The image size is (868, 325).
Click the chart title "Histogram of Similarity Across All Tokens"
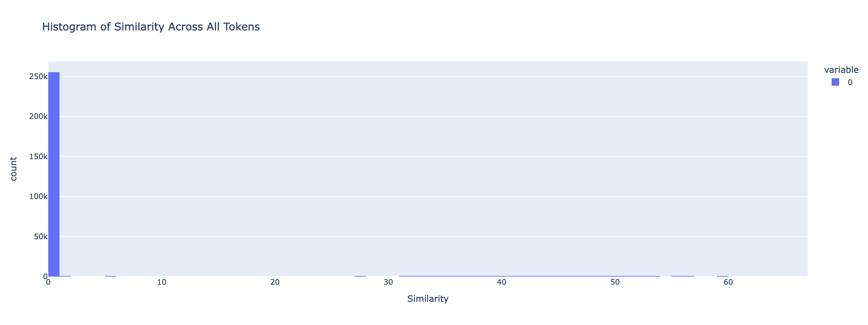click(x=150, y=27)
